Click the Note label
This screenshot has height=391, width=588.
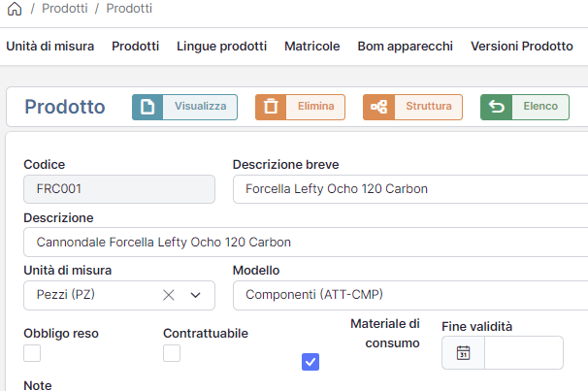pos(38,385)
